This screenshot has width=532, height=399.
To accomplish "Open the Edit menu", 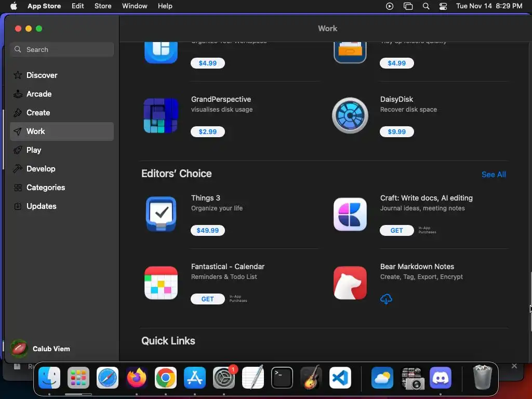I will pyautogui.click(x=78, y=6).
